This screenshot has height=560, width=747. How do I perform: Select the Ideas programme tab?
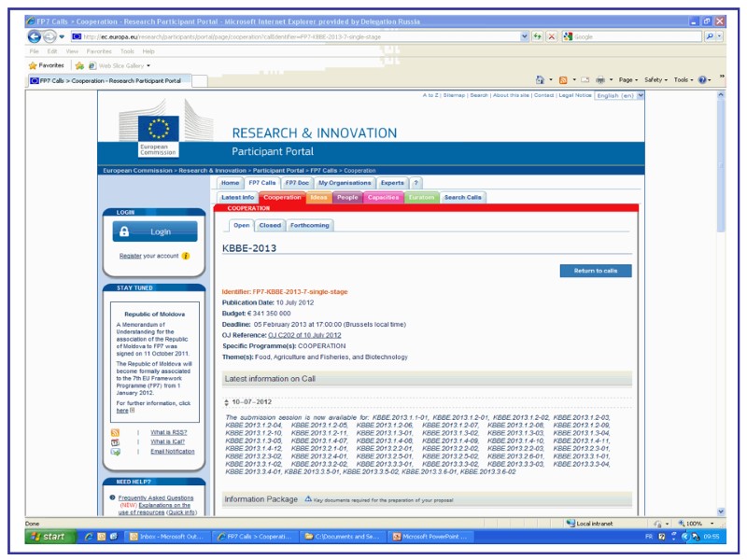tap(318, 197)
